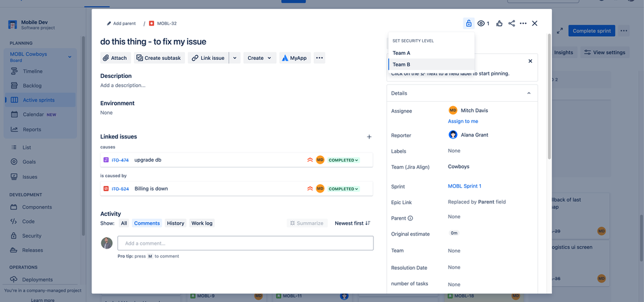Click the Original estimate 0m value
Screen dimensions: 644x302
click(x=454, y=232)
